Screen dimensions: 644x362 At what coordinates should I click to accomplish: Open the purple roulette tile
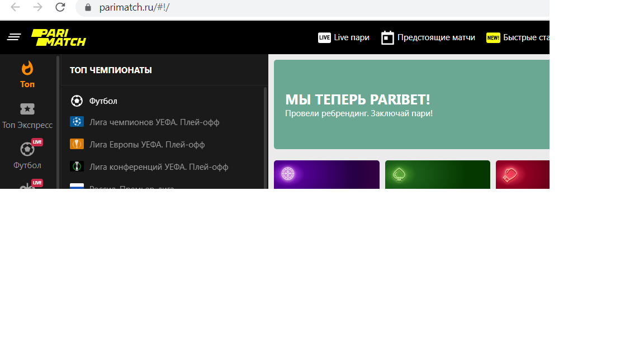326,174
